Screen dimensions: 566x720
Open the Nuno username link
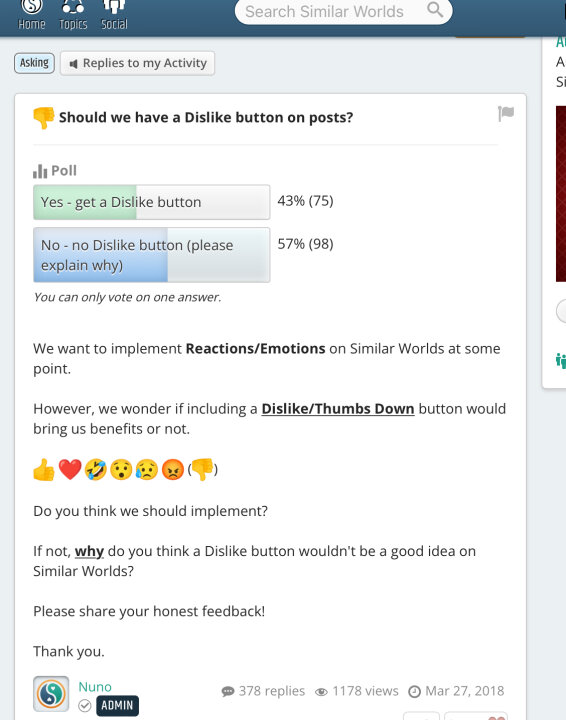[95, 686]
